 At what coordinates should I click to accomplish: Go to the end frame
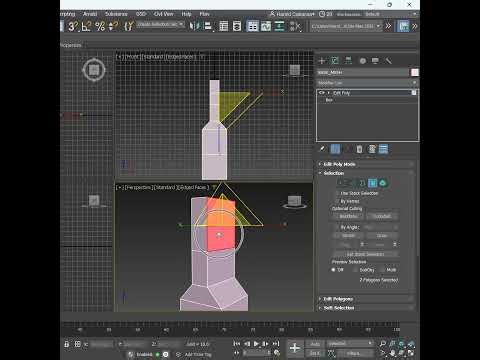276,344
